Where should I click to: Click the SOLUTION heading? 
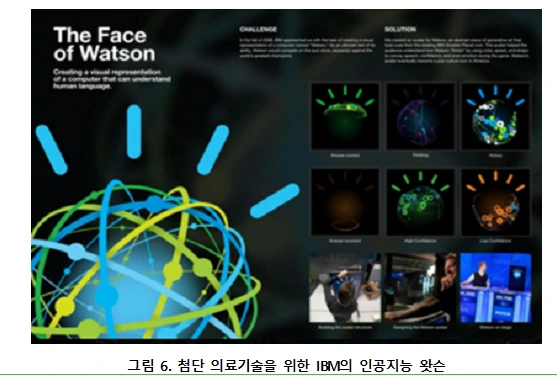click(400, 29)
